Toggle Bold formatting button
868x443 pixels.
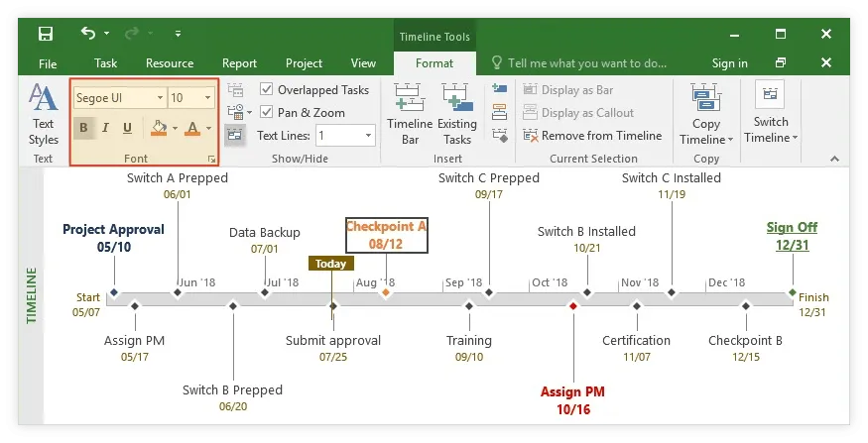tap(82, 128)
